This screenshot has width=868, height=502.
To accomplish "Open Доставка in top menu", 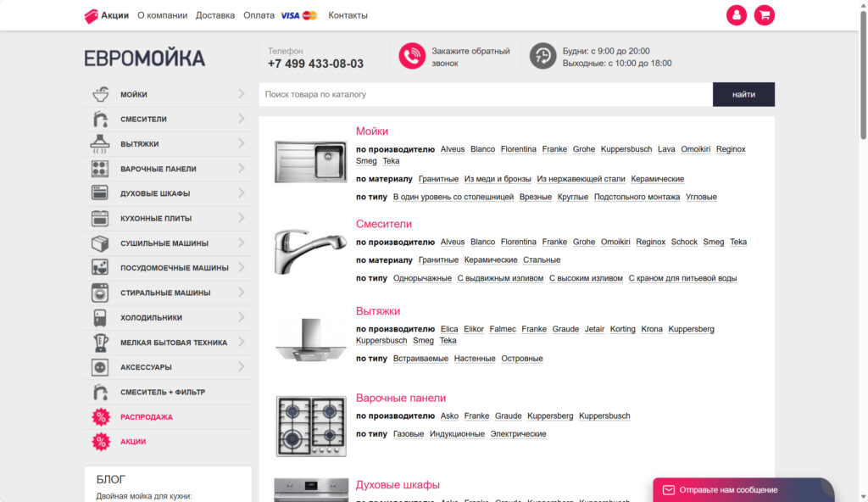I will click(214, 15).
